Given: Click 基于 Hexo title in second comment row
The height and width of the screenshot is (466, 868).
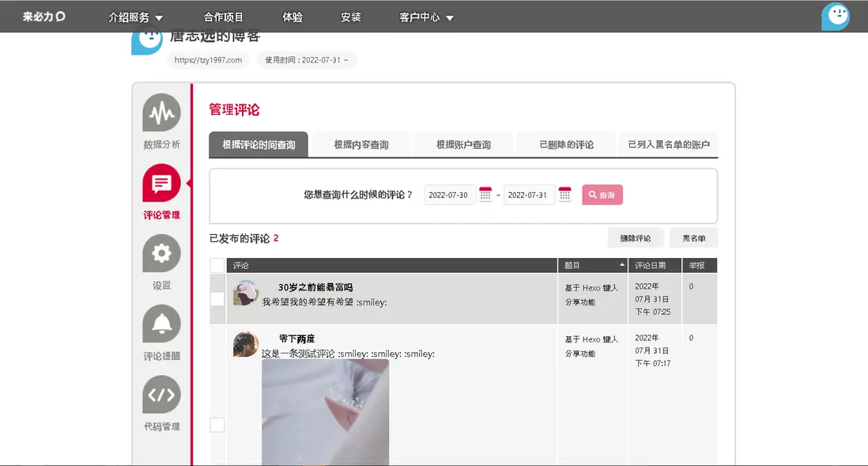Looking at the screenshot, I should pos(591,347).
